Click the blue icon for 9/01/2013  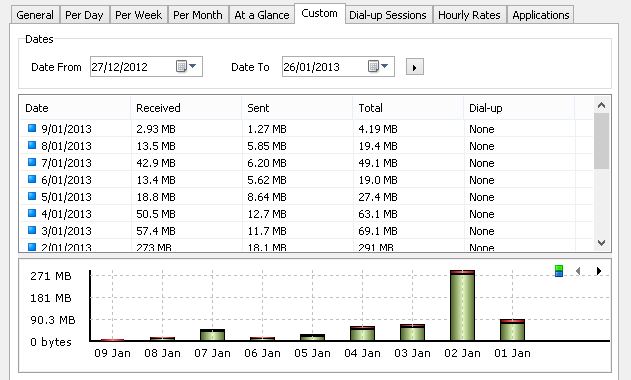click(32, 128)
